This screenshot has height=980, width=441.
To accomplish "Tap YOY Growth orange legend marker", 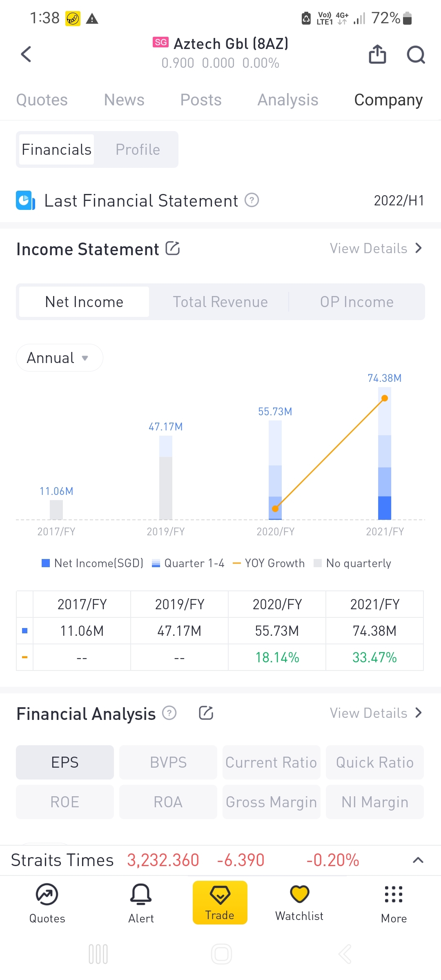I will click(x=236, y=563).
